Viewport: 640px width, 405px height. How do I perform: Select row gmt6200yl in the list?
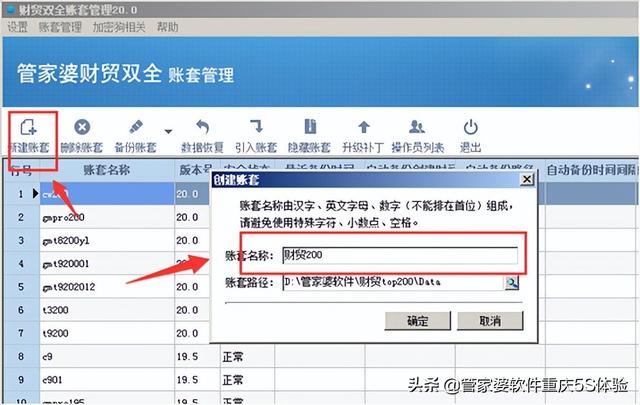tap(107, 240)
